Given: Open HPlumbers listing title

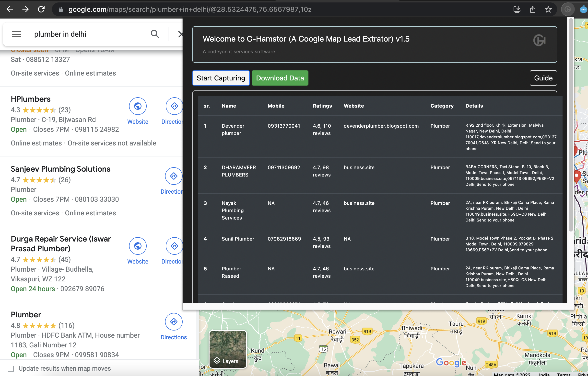Looking at the screenshot, I should [x=31, y=99].
